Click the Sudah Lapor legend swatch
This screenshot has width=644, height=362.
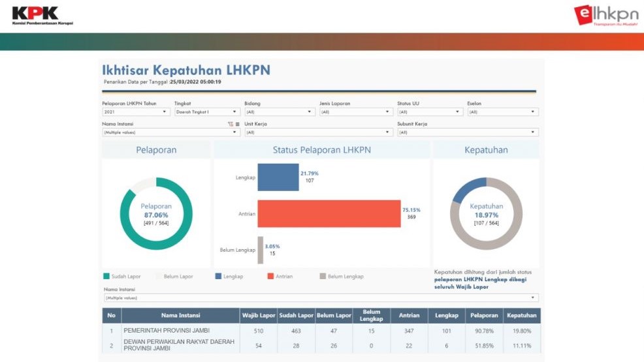tap(106, 277)
